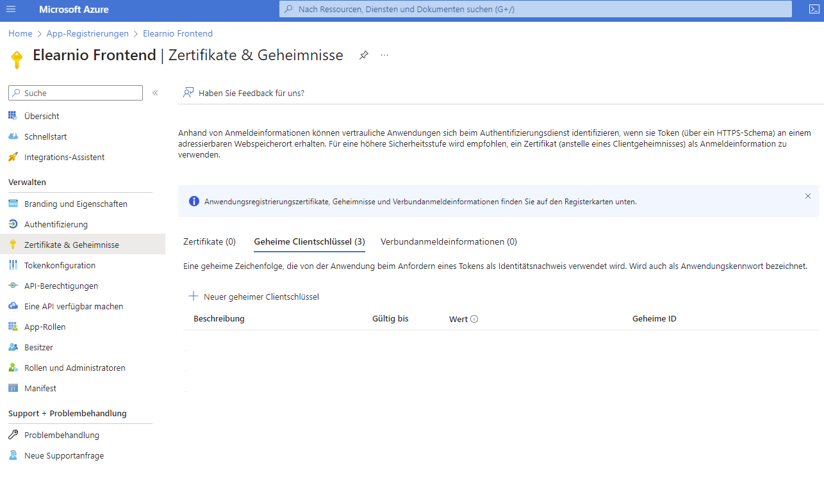This screenshot has height=504, width=824.
Task: Click Elearnio Frontend breadcrumb link
Action: (x=177, y=33)
